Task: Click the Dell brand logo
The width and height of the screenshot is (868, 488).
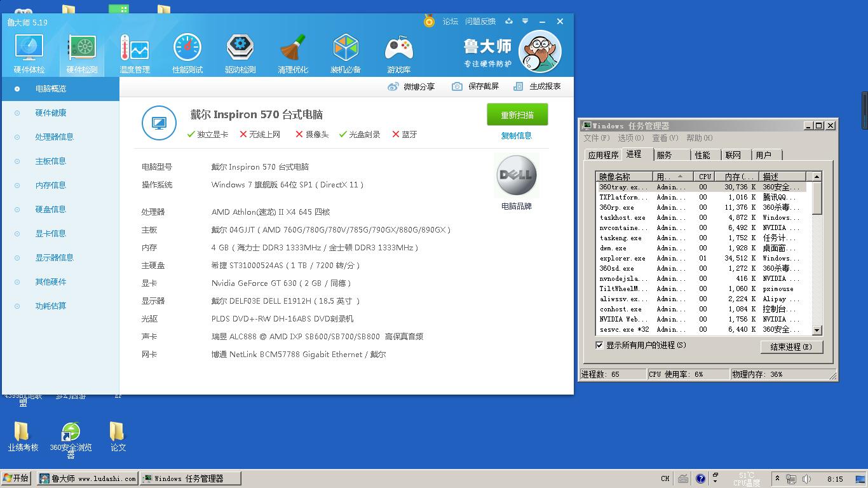Action: pos(517,175)
